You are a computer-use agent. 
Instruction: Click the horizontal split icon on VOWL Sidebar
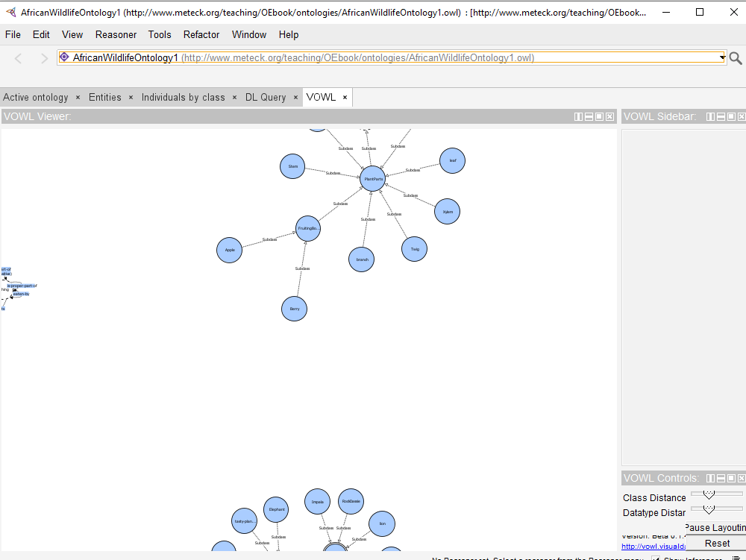pos(721,116)
